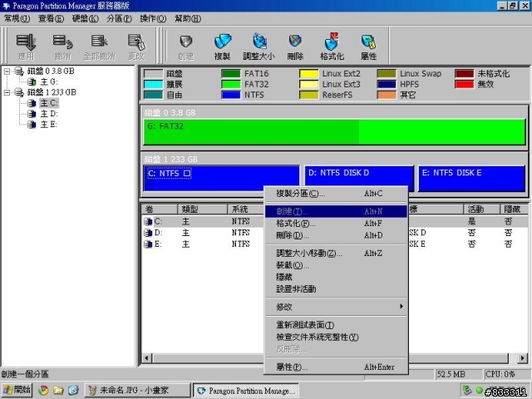Click the 系統 column header
Viewport: 532px width, 399px height.
pos(246,209)
